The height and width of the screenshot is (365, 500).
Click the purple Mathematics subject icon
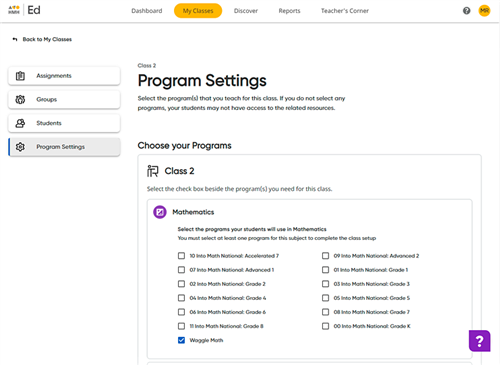[160, 212]
